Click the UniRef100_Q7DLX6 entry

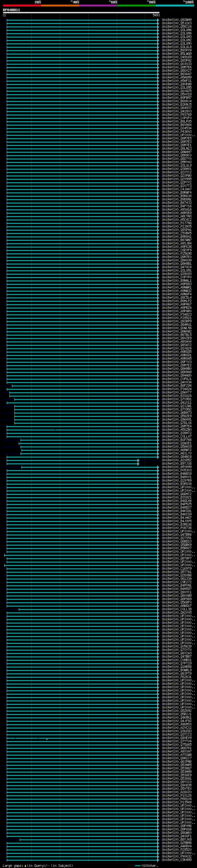click(x=177, y=423)
